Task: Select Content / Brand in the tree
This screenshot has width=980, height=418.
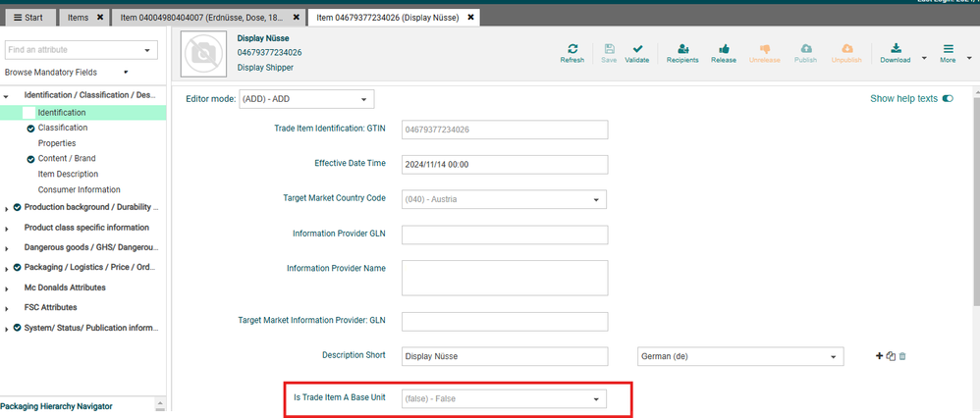Action: click(67, 159)
